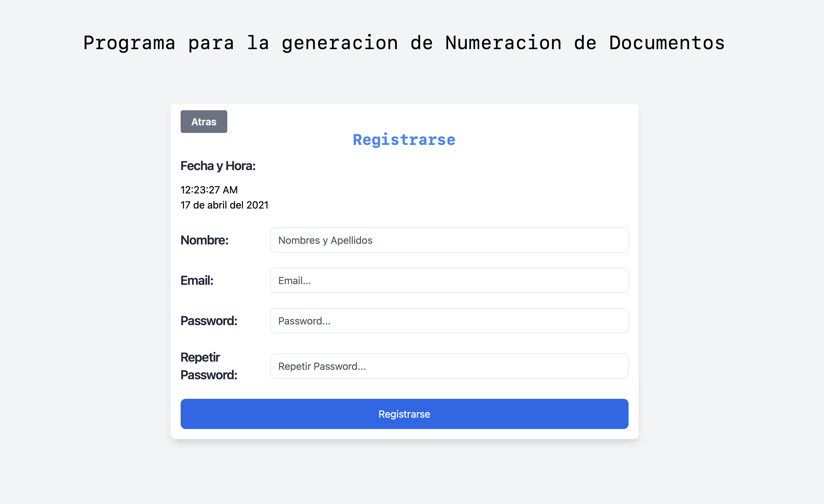Click the Password field label

coord(209,321)
